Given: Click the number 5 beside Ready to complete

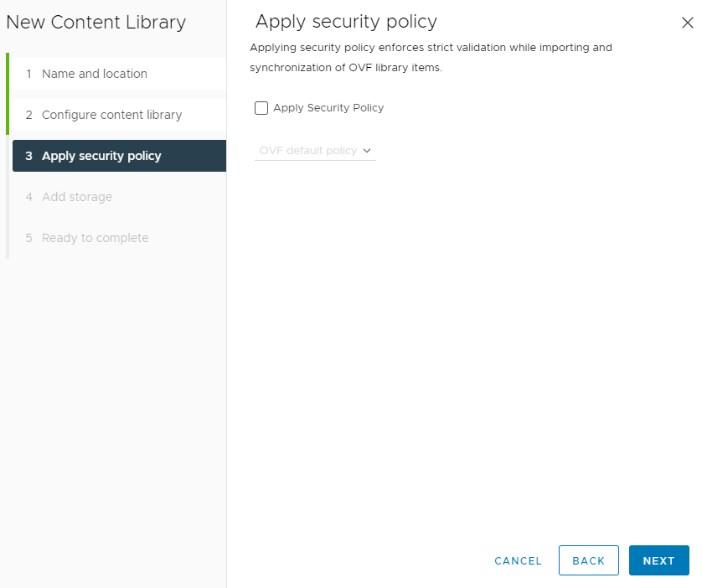Looking at the screenshot, I should [x=28, y=238].
